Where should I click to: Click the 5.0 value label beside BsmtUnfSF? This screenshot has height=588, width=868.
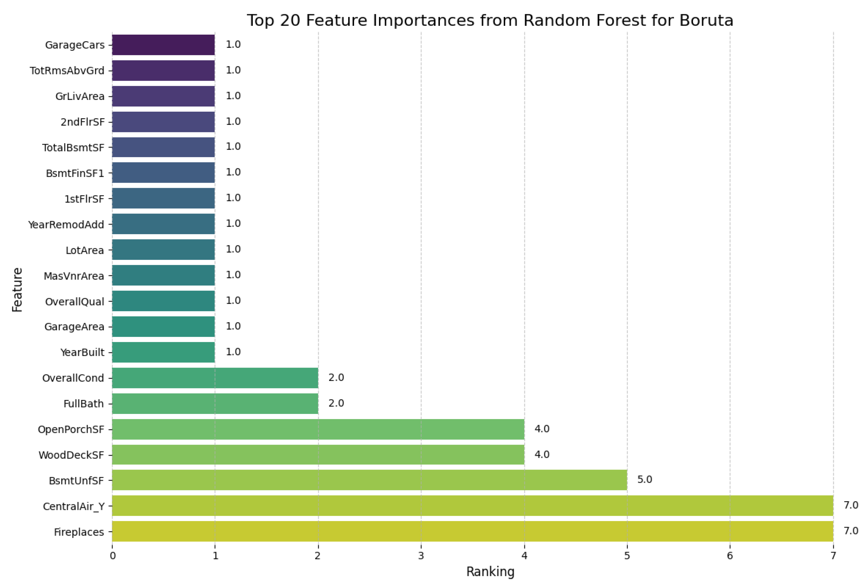(x=644, y=480)
